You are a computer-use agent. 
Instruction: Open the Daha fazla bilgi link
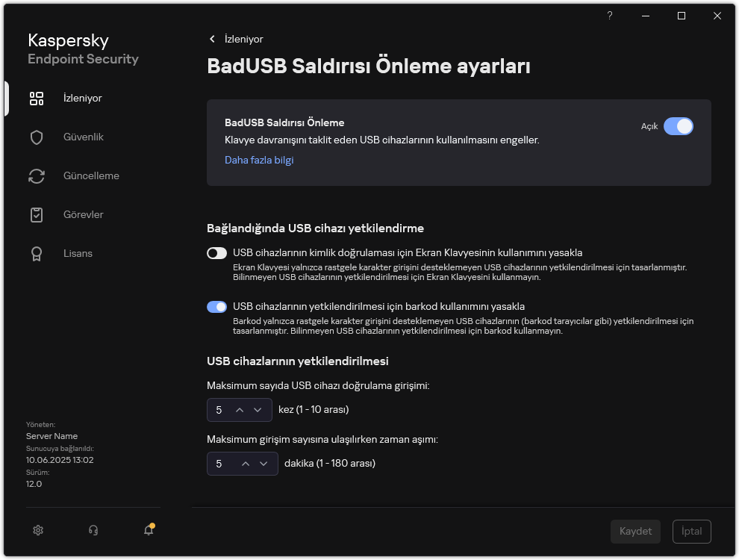pyautogui.click(x=259, y=160)
